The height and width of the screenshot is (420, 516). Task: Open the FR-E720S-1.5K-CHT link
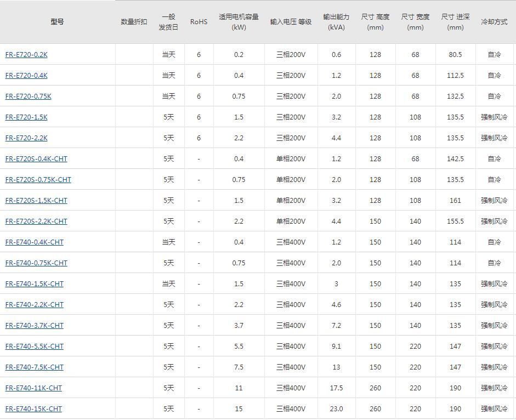[36, 201]
